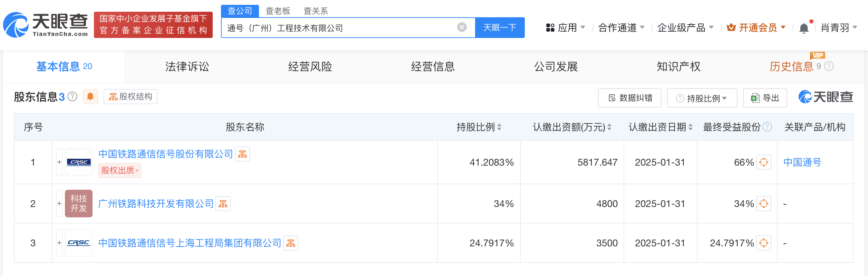The image size is (868, 276).
Task: Clear the search box with X icon
Action: pos(462,27)
